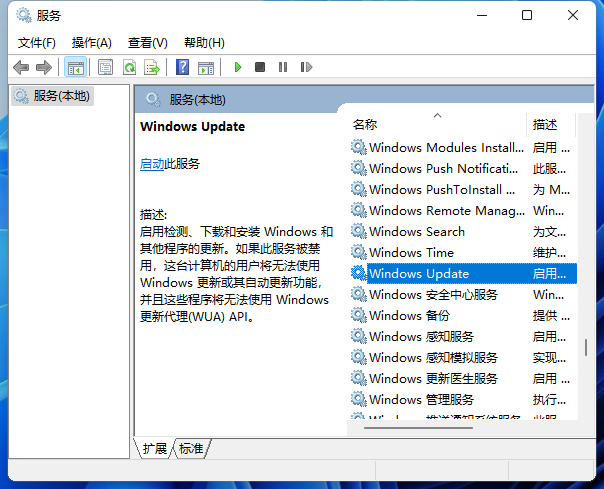Start the service with green play icon
604x489 pixels.
pyautogui.click(x=238, y=67)
